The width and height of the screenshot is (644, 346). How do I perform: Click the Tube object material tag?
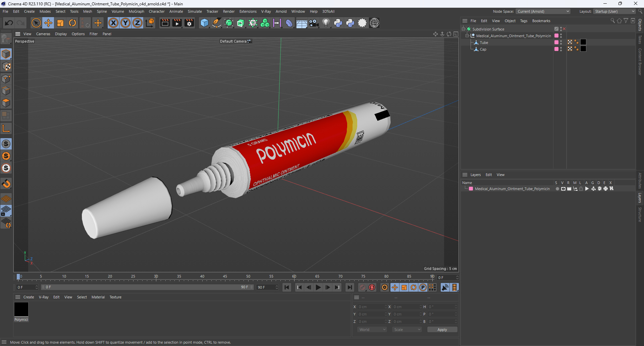(x=583, y=42)
